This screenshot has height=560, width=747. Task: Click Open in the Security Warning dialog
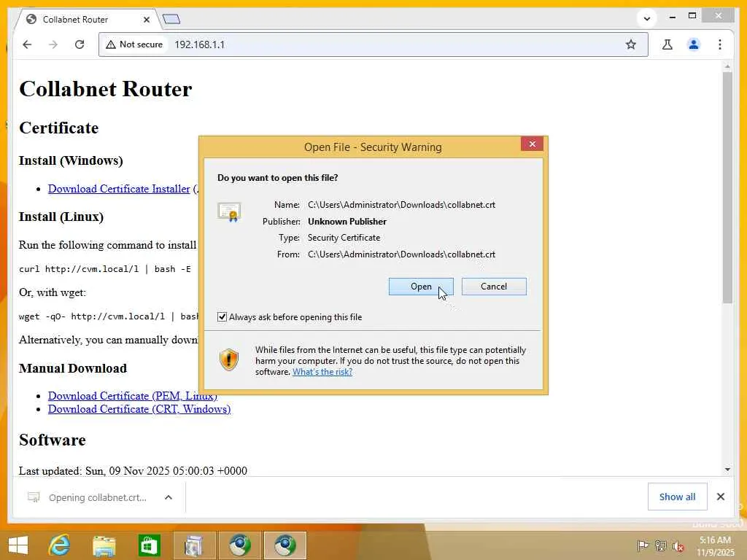421,286
